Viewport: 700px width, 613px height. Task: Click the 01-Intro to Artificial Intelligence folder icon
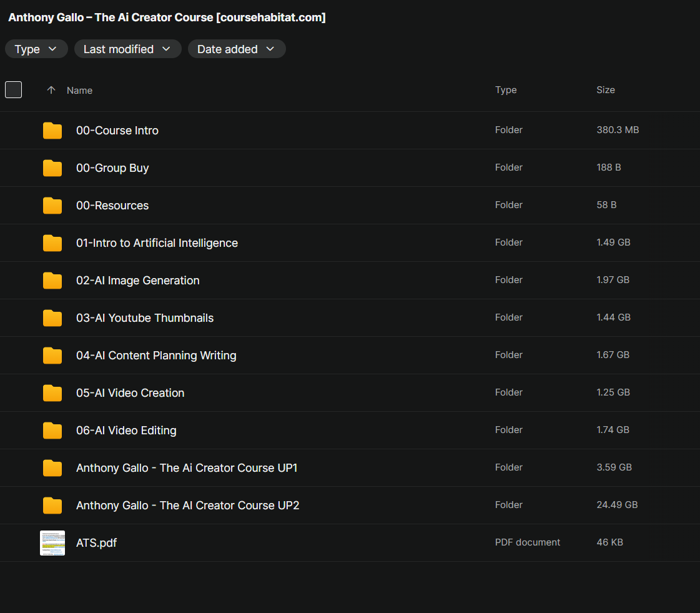52,243
